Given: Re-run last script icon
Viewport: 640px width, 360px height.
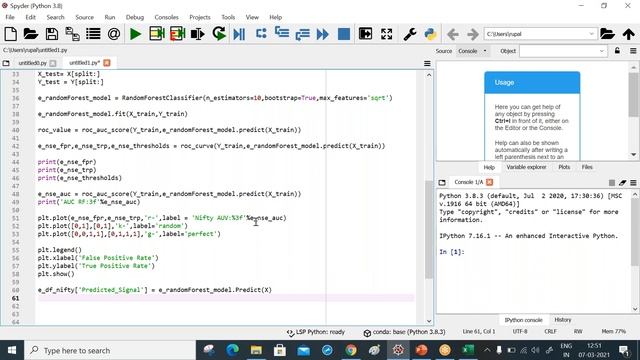Looking at the screenshot, I should coord(219,34).
